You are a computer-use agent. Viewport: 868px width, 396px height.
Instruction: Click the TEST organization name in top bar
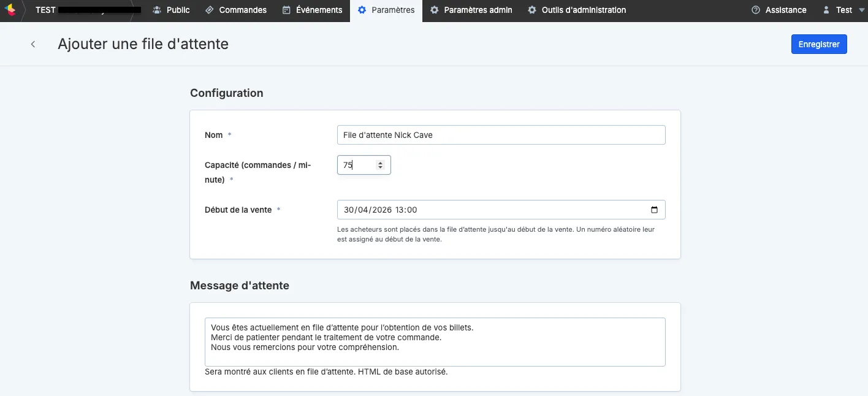pos(45,10)
